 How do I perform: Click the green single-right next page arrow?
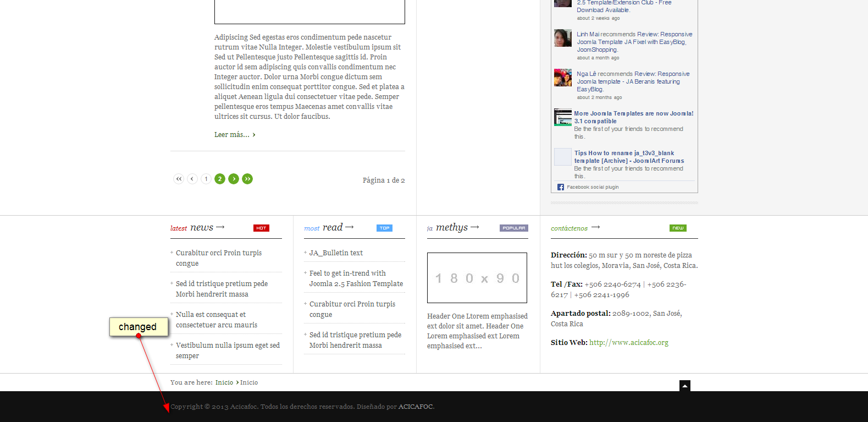pos(234,179)
